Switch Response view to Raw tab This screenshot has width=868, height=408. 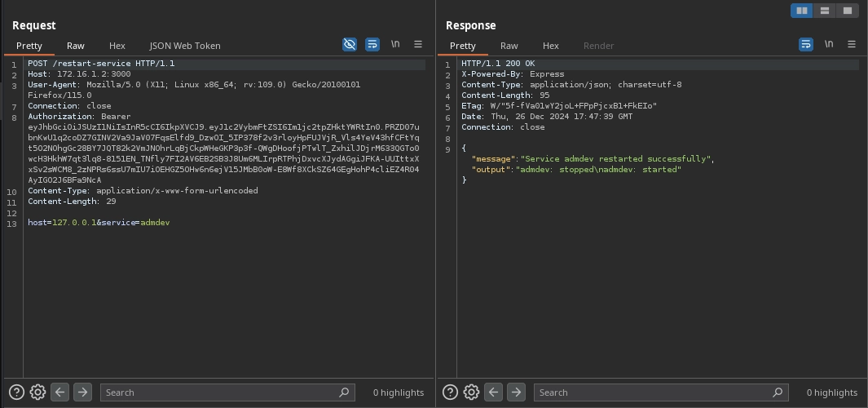click(509, 46)
